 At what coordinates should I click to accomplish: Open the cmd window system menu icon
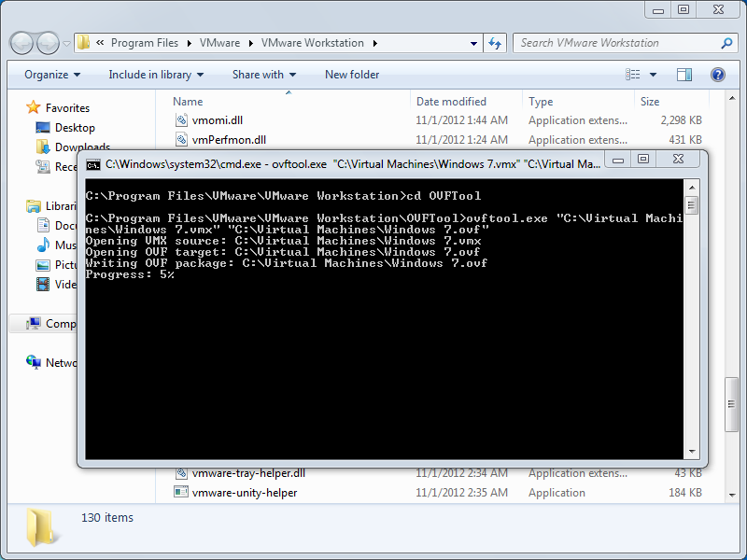point(93,164)
